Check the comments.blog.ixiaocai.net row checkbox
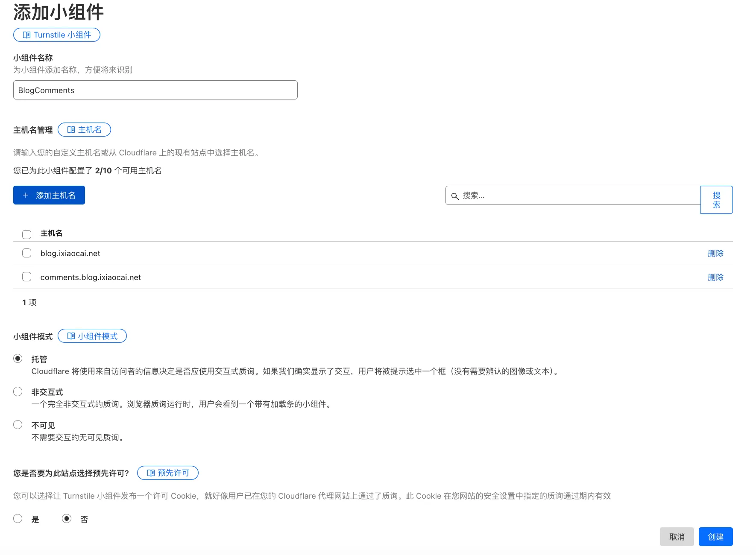The height and width of the screenshot is (555, 756). coord(27,277)
